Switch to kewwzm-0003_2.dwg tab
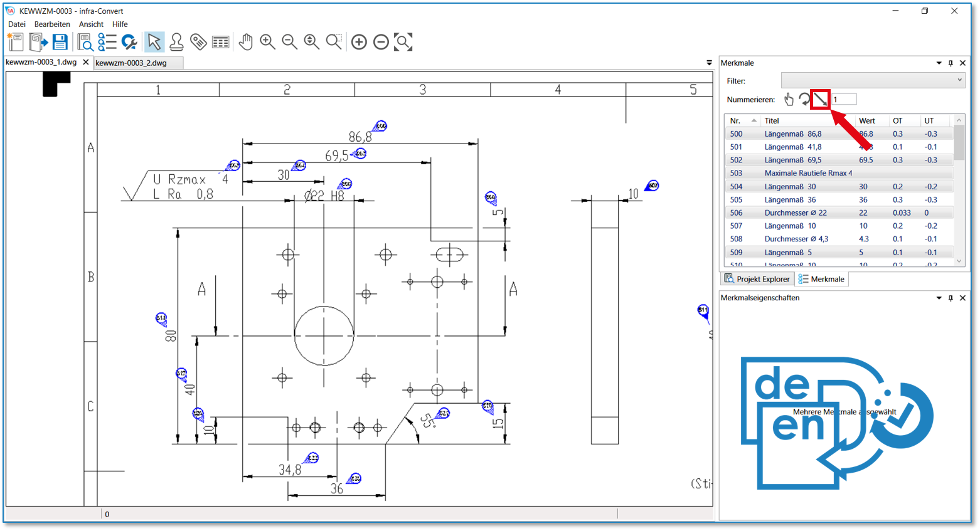Screen dimensions: 980x531 131,63
